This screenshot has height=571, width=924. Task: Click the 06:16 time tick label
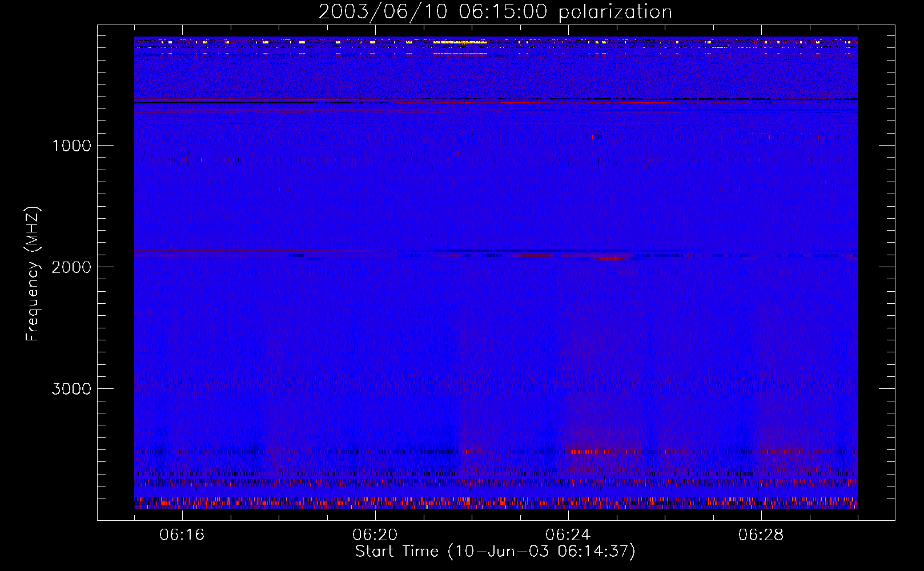pos(182,535)
